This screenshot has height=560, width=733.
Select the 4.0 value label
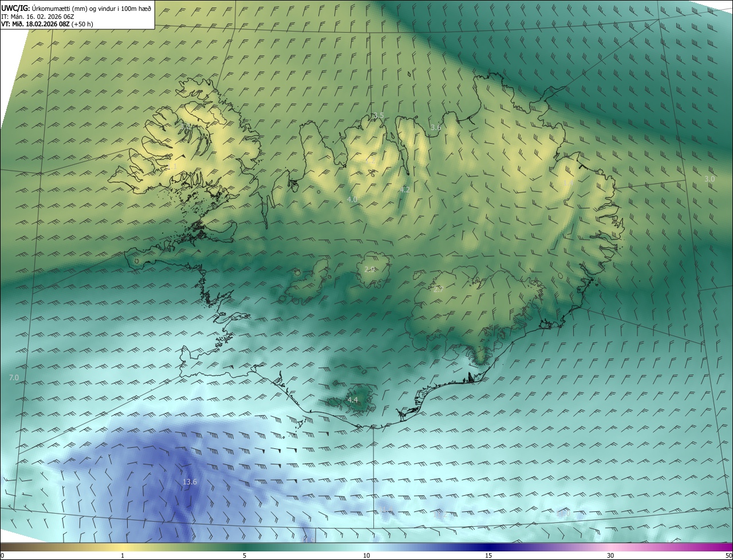(x=352, y=199)
